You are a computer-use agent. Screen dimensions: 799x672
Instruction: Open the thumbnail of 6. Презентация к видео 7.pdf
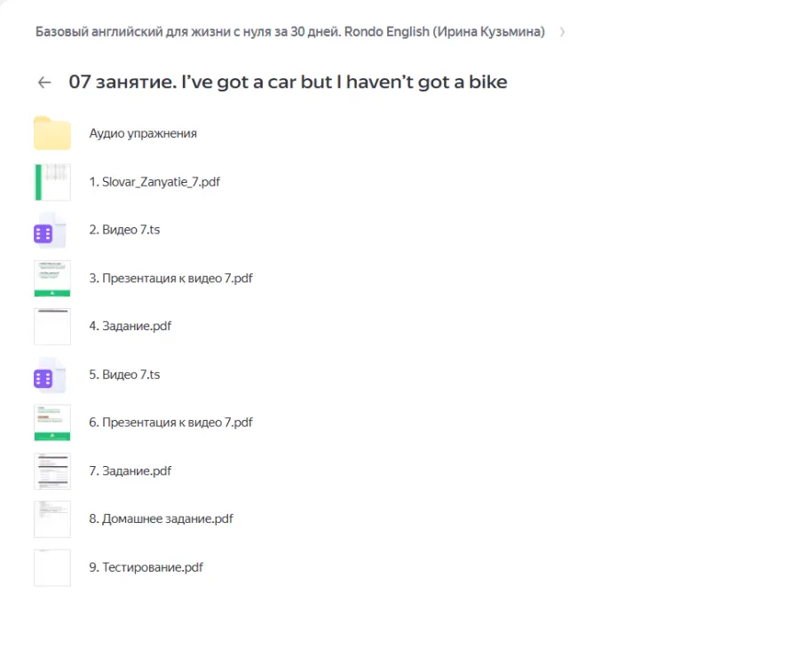(52, 423)
